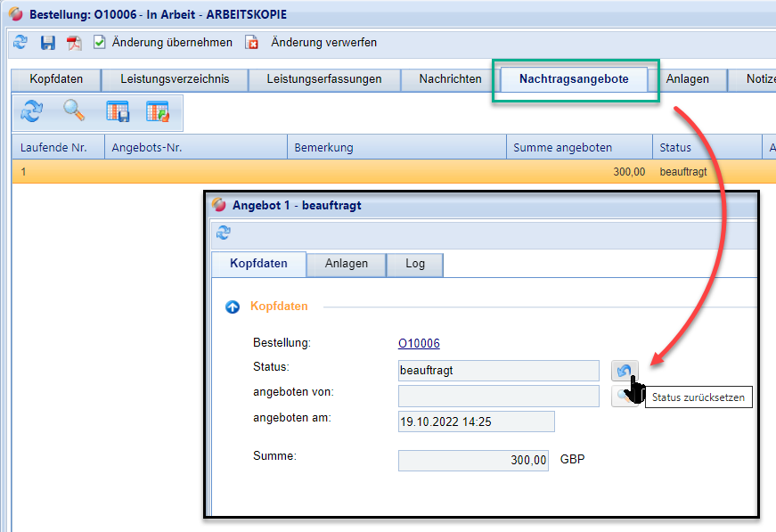
Task: Open the order link O10006
Action: pyautogui.click(x=419, y=343)
